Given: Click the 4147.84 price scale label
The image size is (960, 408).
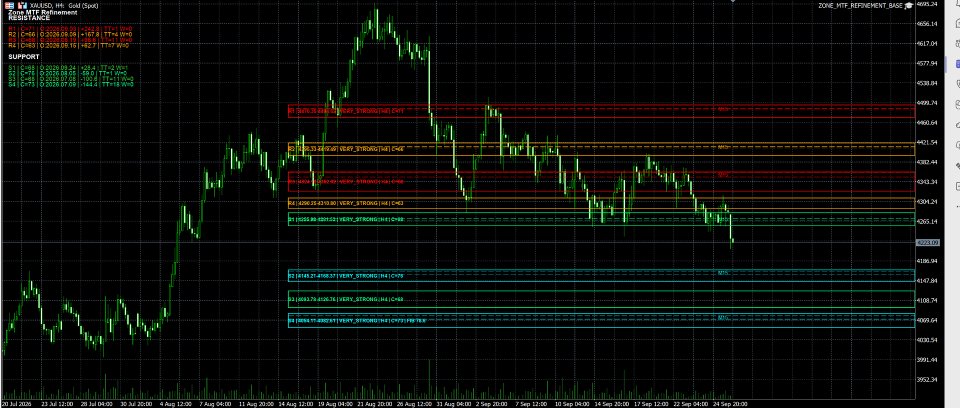Looking at the screenshot, I should pyautogui.click(x=928, y=281).
